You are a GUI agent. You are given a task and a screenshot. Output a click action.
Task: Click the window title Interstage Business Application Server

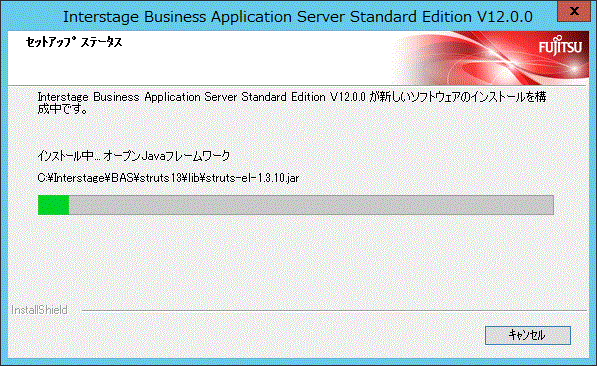tap(298, 17)
